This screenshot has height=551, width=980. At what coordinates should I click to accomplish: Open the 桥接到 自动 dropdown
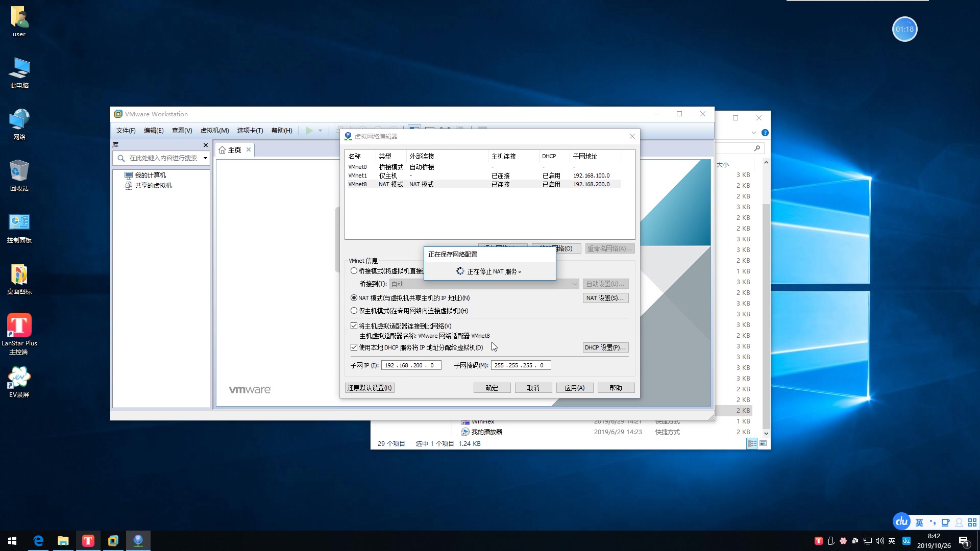pyautogui.click(x=484, y=284)
